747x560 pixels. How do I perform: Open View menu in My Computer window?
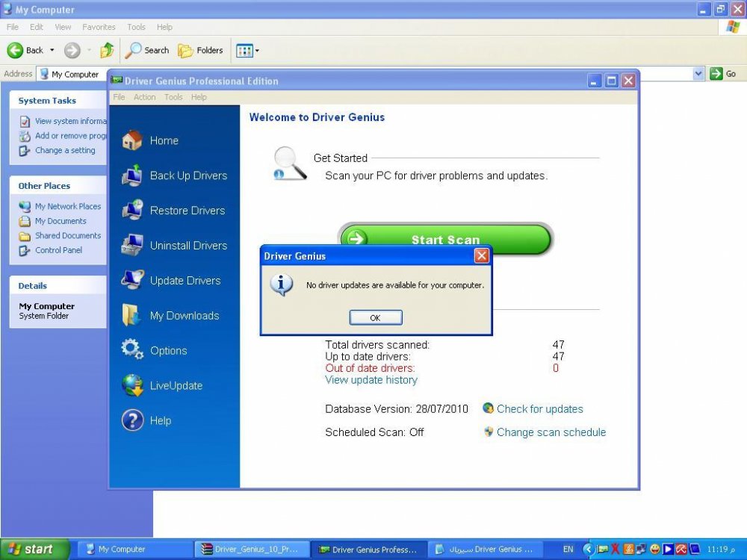click(x=63, y=27)
